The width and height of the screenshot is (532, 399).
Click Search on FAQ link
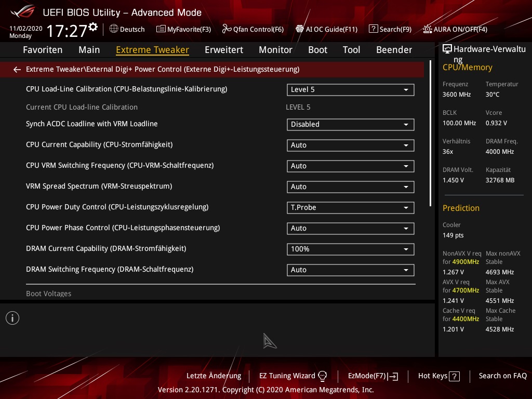(502, 376)
